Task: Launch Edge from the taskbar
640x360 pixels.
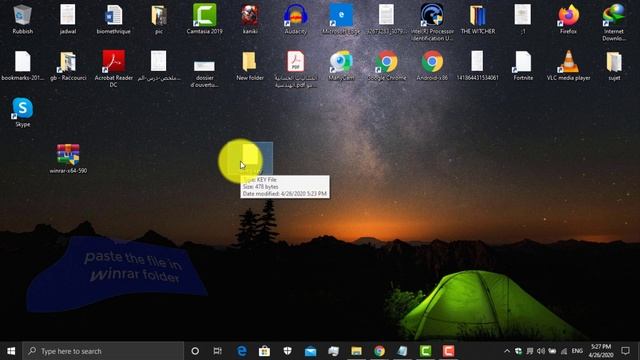Action: [242, 351]
